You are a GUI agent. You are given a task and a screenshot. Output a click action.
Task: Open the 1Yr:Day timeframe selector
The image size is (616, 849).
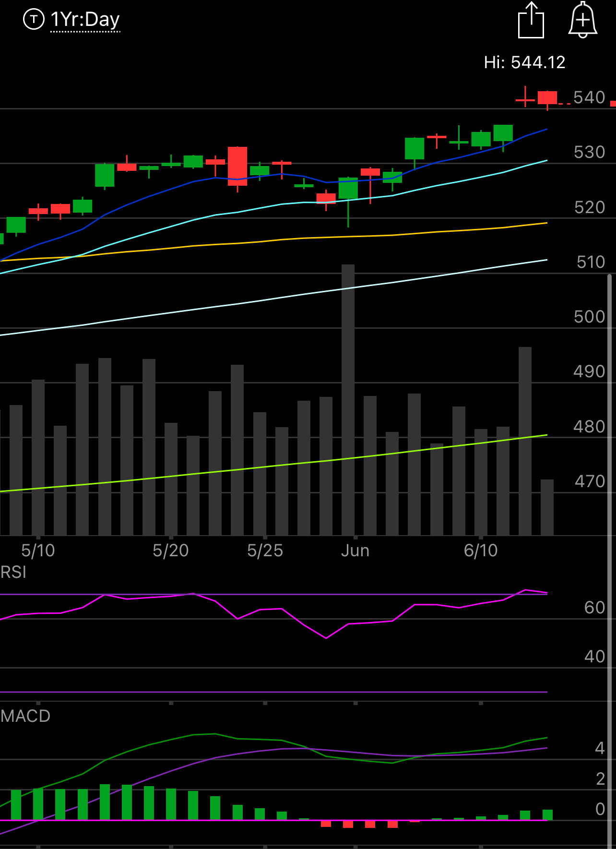(x=85, y=20)
